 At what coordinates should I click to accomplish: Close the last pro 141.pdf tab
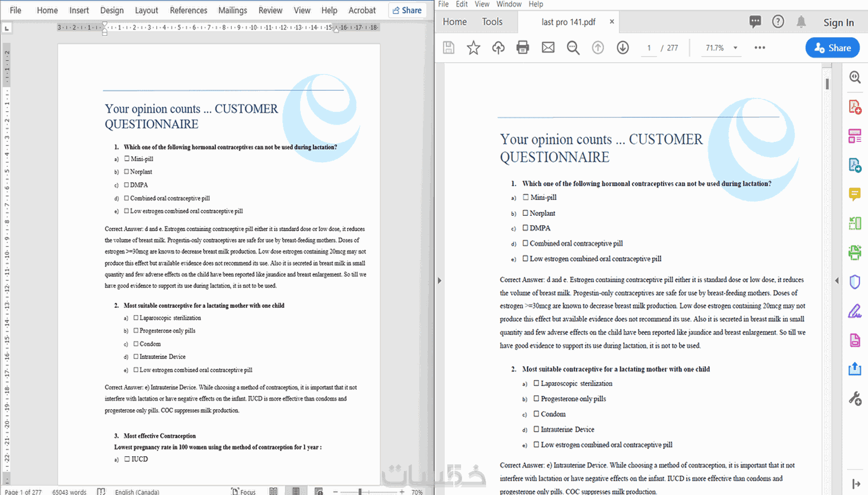tap(612, 21)
